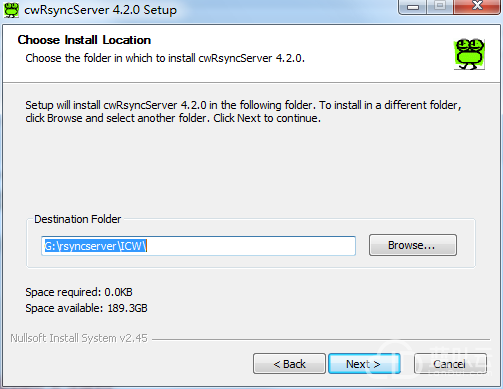Click the separator line beside the Nullsoft label
Viewport: 503px width, 389px height.
pyautogui.click(x=321, y=339)
